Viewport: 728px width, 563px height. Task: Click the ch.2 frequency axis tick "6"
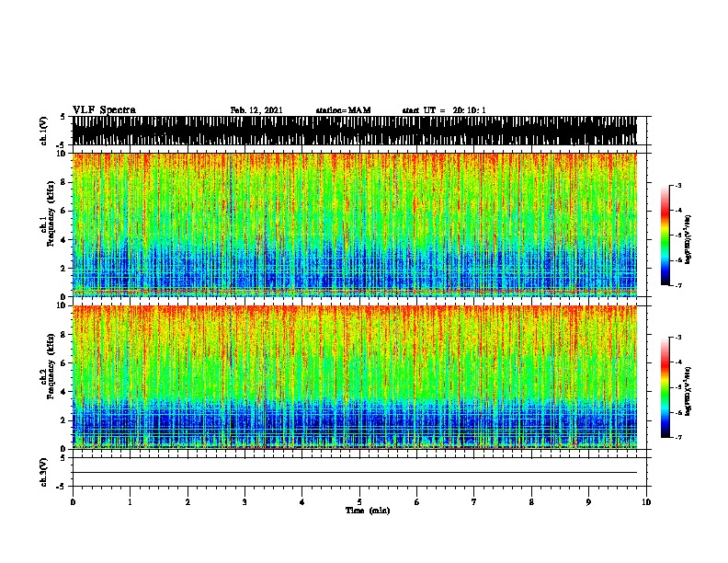pos(65,362)
